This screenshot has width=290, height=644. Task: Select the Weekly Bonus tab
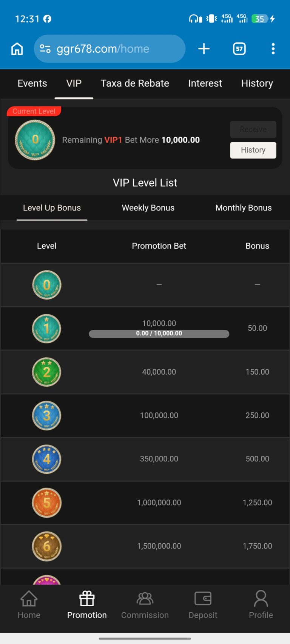pos(148,208)
